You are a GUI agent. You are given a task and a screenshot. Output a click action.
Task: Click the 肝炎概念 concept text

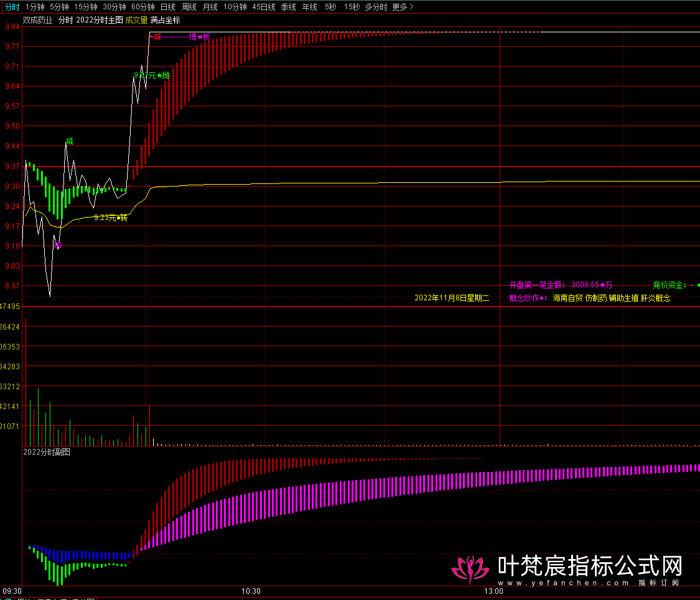655,298
